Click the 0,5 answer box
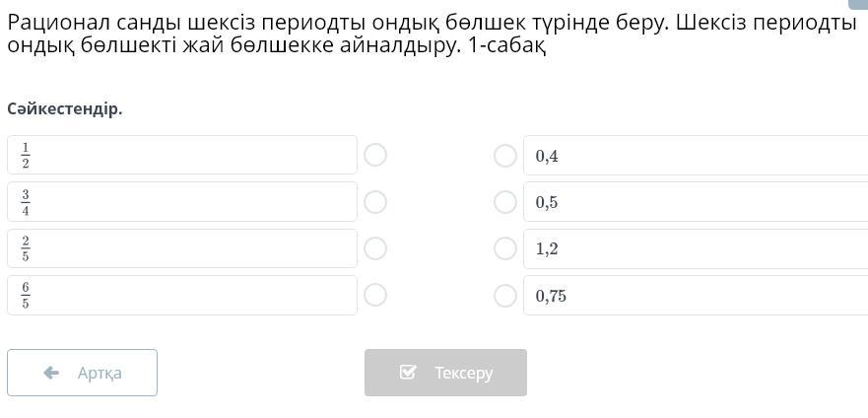 (x=695, y=202)
